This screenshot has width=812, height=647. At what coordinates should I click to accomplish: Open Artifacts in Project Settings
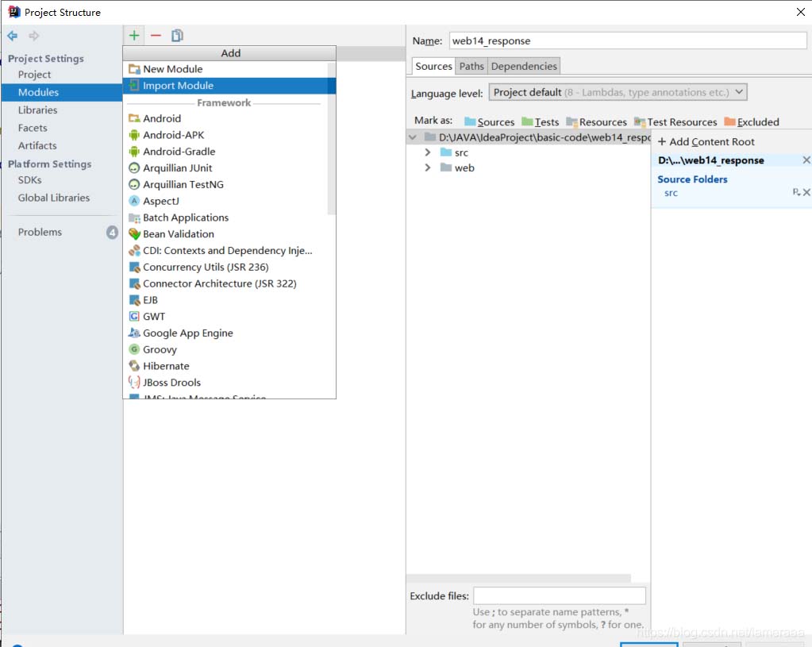coord(37,145)
